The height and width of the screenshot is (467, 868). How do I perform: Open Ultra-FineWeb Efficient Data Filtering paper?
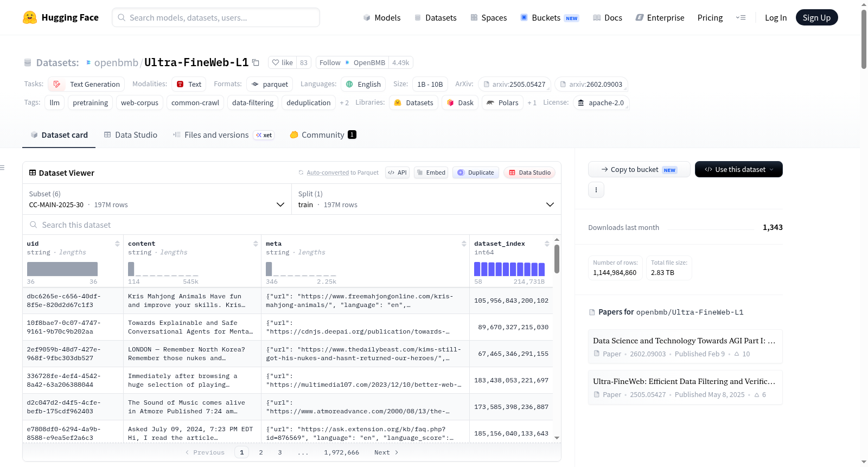(x=685, y=387)
